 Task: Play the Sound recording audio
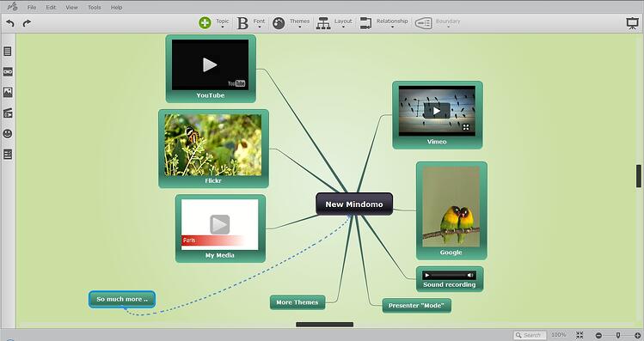[427, 276]
